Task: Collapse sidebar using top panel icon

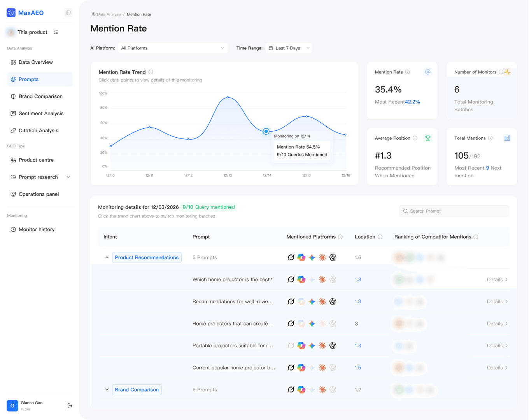Action: [68, 13]
